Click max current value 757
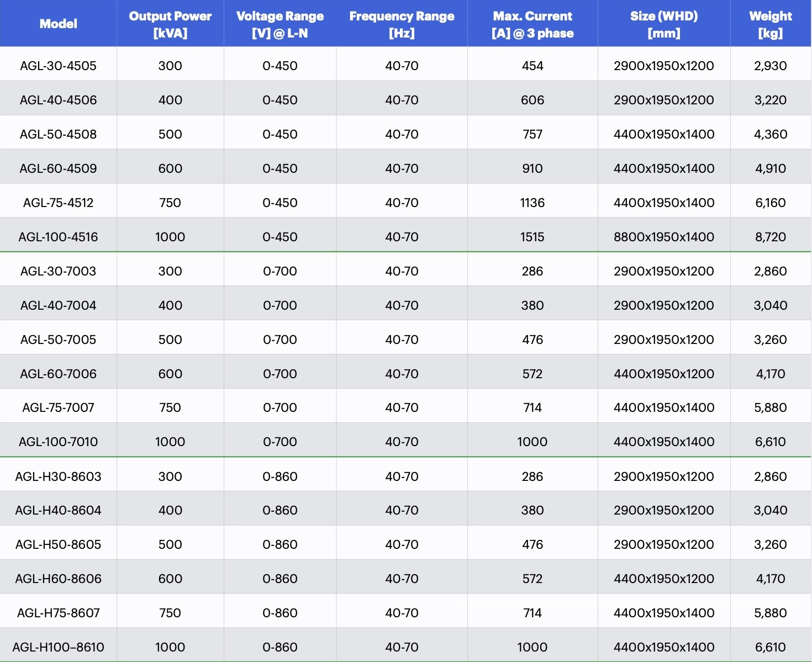 point(532,134)
